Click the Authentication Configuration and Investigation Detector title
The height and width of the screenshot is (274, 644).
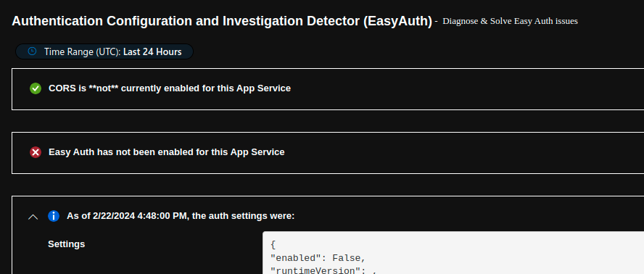tap(222, 21)
